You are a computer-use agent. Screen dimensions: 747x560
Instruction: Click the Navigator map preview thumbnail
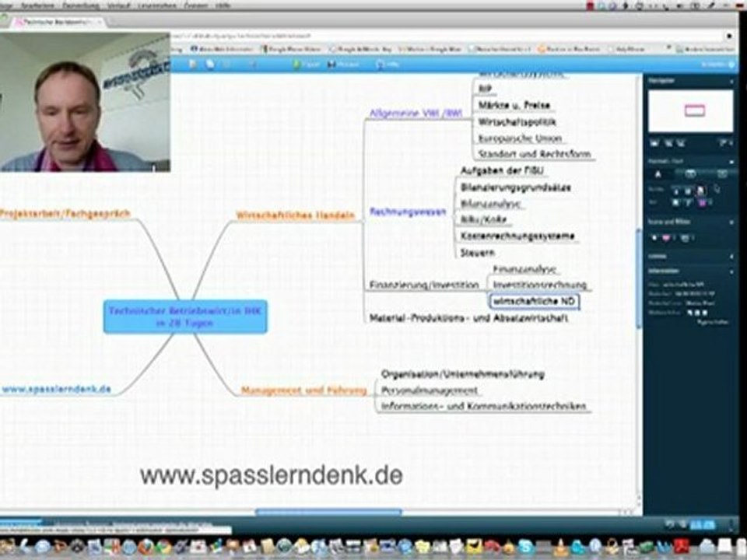(x=690, y=111)
